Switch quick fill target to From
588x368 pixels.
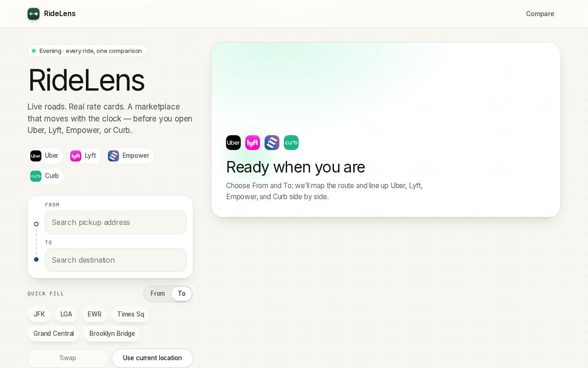point(158,293)
